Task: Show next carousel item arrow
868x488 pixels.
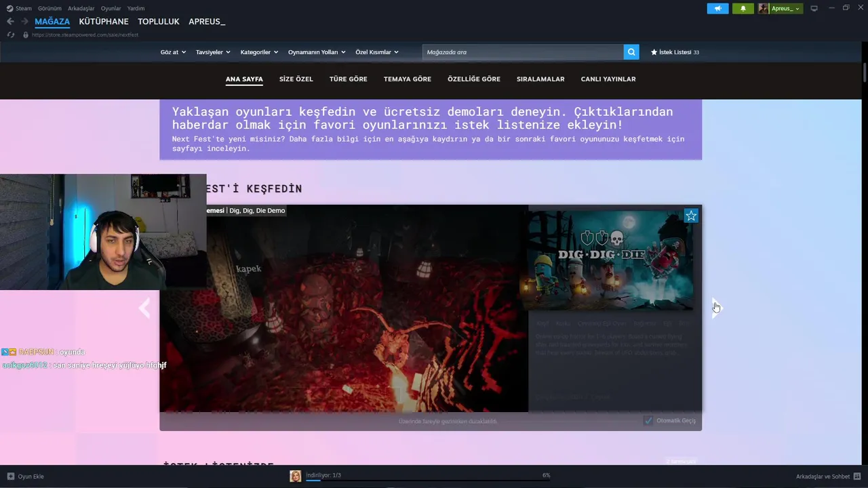Action: point(716,308)
